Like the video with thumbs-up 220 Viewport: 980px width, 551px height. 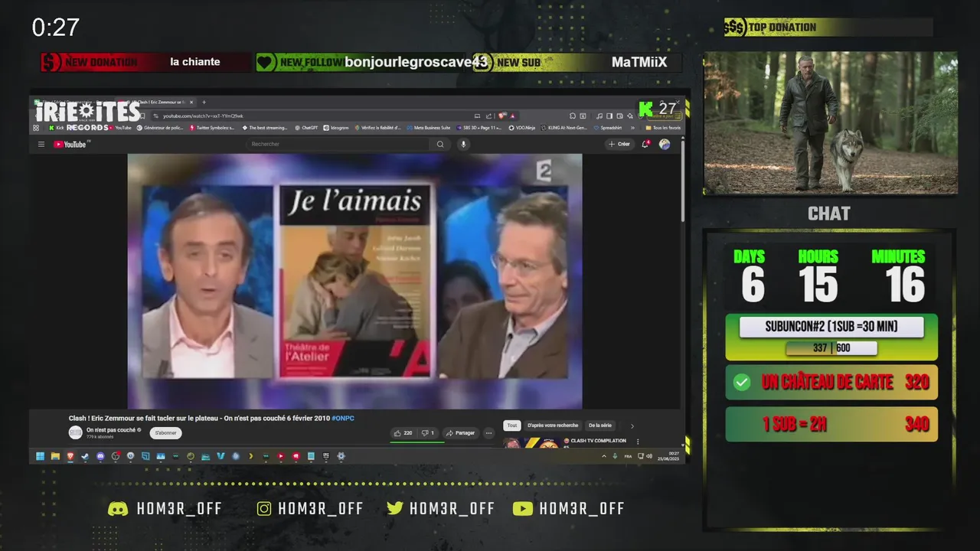tap(403, 433)
